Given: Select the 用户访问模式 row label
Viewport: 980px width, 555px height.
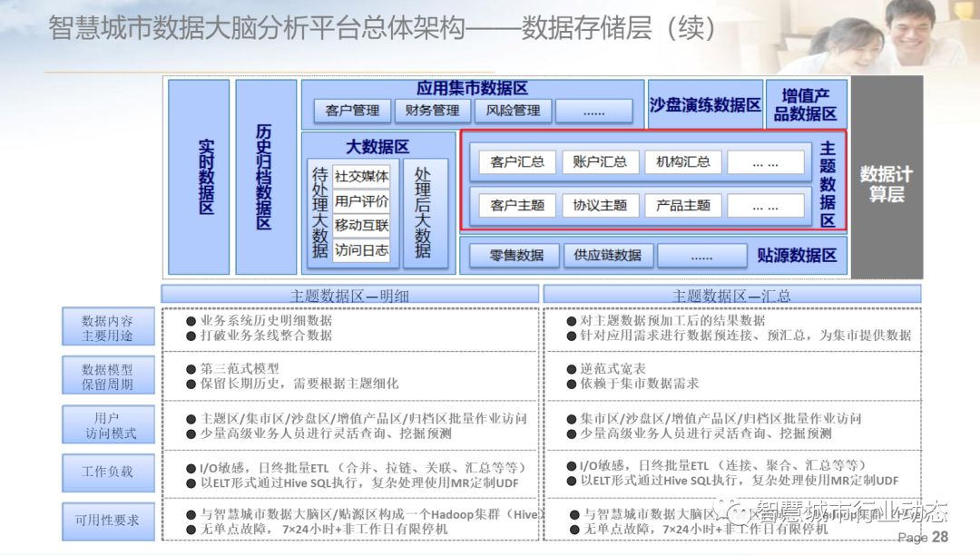Looking at the screenshot, I should [x=107, y=425].
